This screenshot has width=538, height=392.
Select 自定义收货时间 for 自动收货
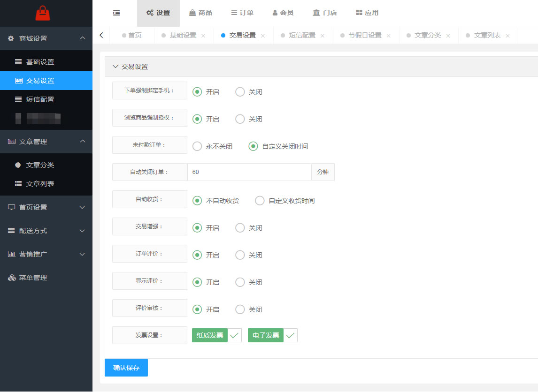point(260,201)
